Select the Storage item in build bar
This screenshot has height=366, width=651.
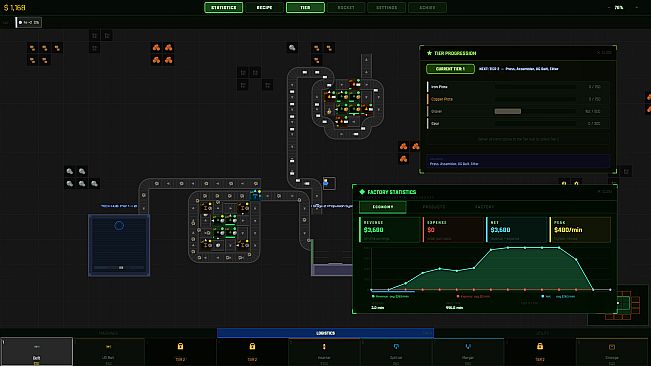pyautogui.click(x=612, y=352)
